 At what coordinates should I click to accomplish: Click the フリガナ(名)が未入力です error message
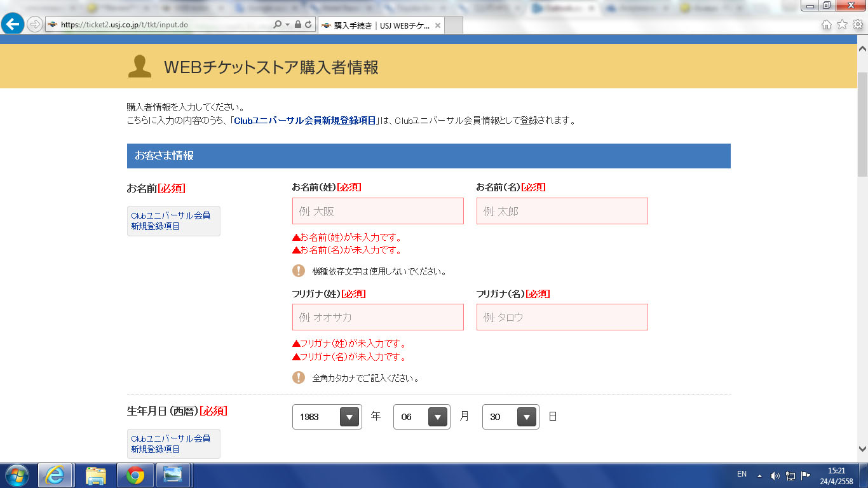(x=349, y=357)
